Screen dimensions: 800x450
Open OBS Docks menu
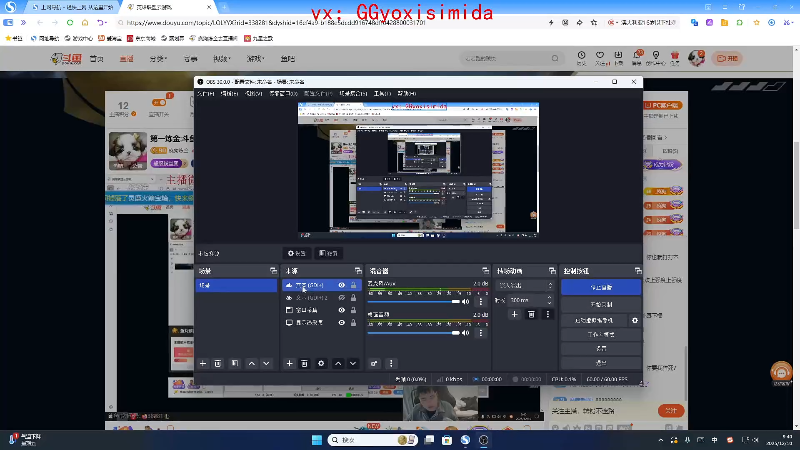(x=283, y=93)
